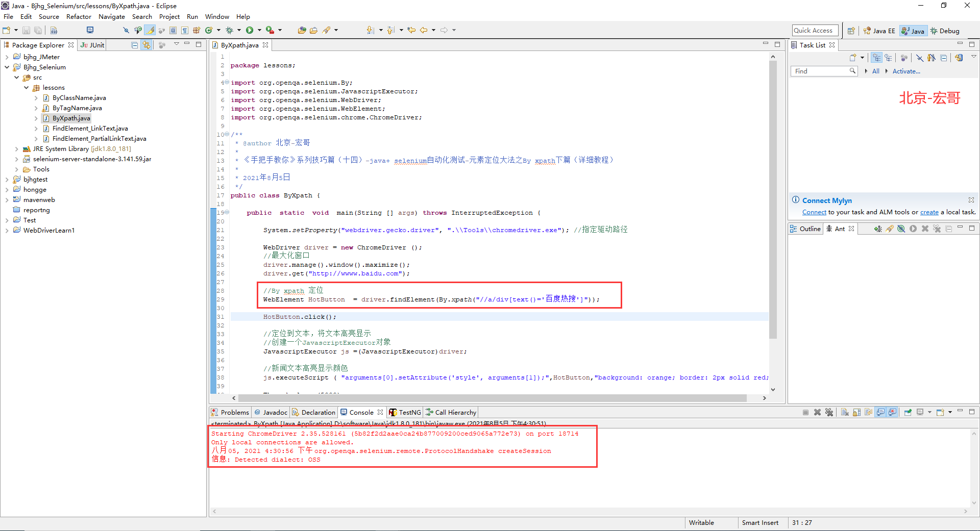Click the Connect link in Connect Mylyn
The height and width of the screenshot is (531, 980).
tap(814, 212)
